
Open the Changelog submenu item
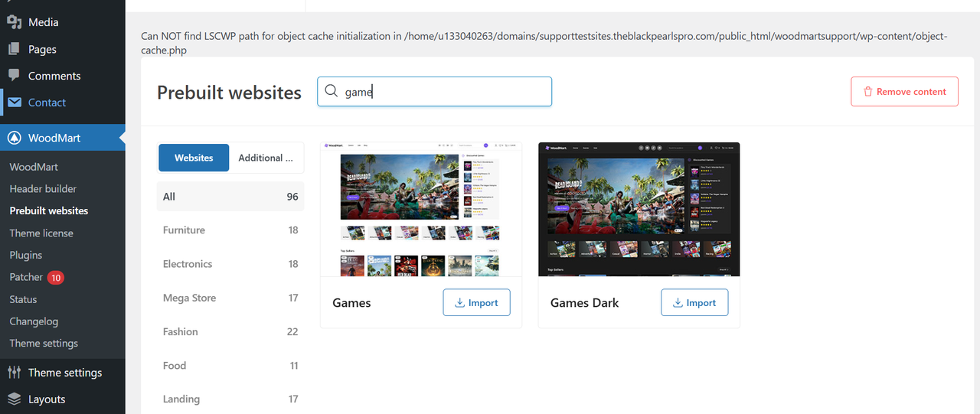tap(34, 321)
